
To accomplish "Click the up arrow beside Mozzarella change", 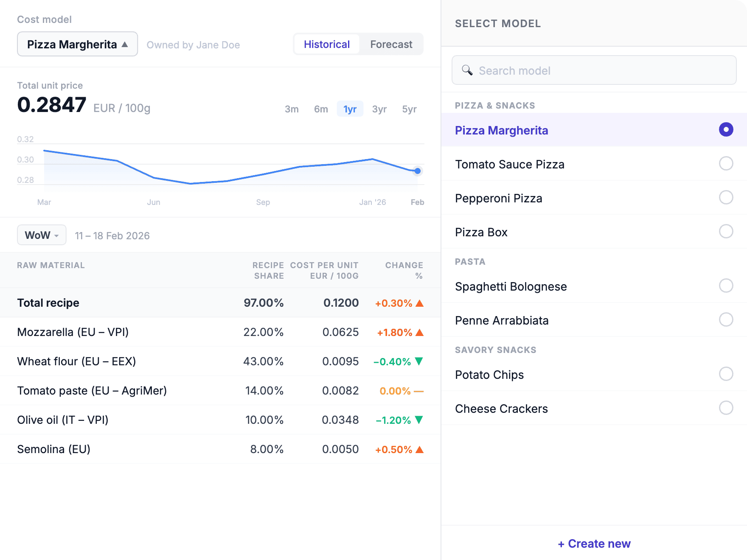I will coord(419,332).
